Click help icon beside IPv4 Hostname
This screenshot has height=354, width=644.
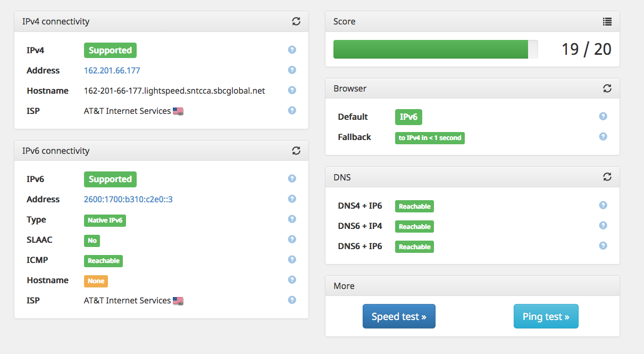tap(292, 90)
